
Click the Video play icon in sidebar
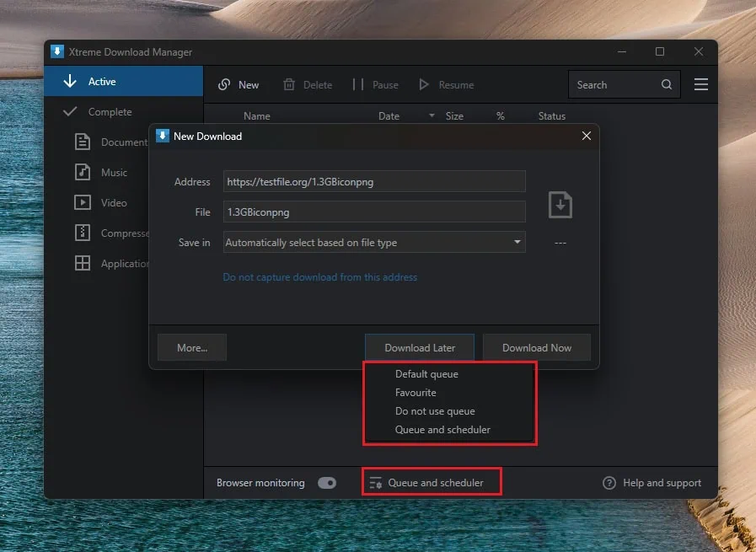(x=83, y=202)
